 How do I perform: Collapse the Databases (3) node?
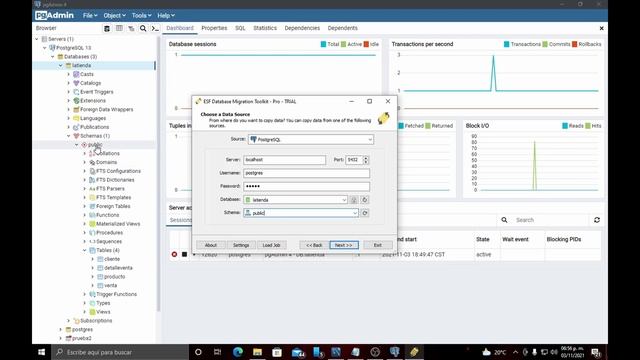tap(53, 57)
